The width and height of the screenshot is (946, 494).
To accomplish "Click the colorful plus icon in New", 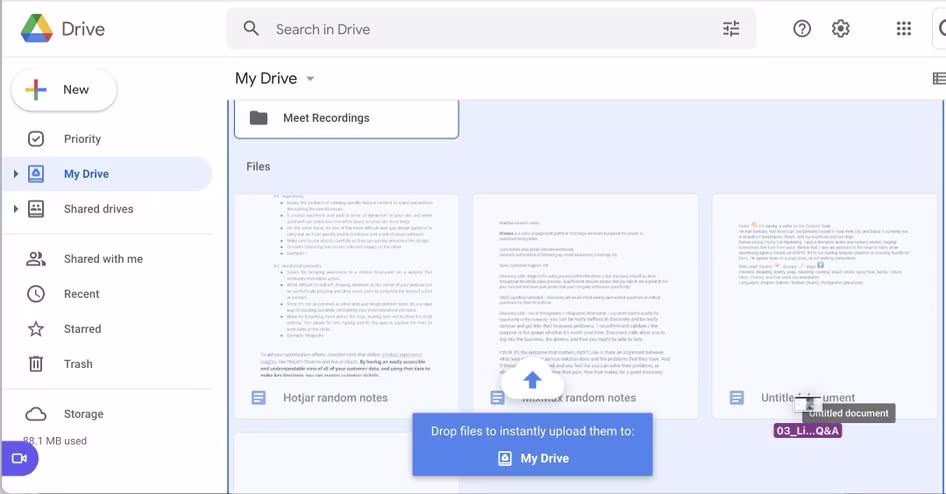I will [x=36, y=89].
